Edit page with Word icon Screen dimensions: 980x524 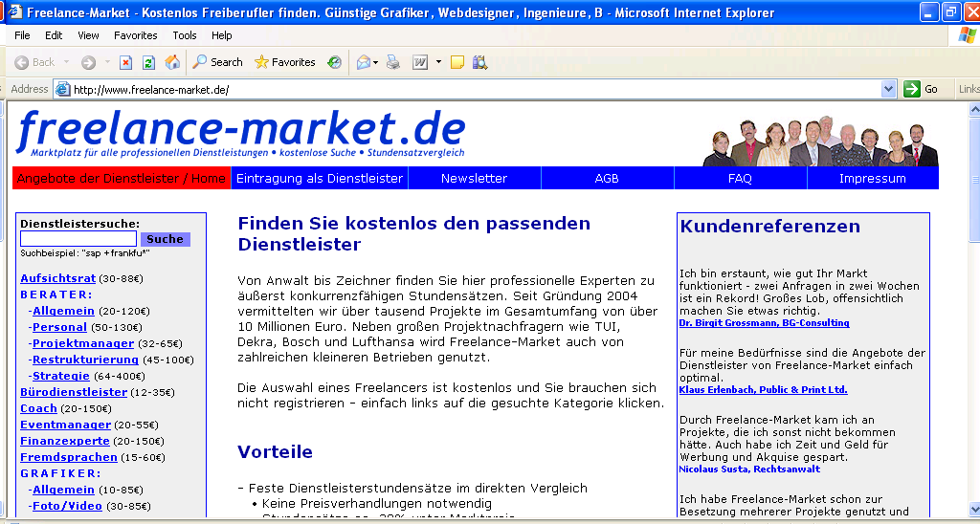tap(419, 62)
